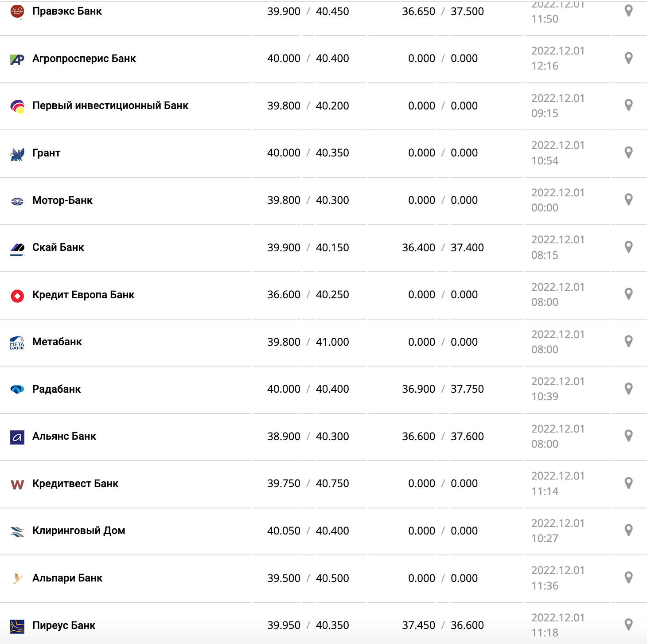Screen dimensions: 647x644
Task: Click the Кредит Европа Банк red logo
Action: coord(17,296)
